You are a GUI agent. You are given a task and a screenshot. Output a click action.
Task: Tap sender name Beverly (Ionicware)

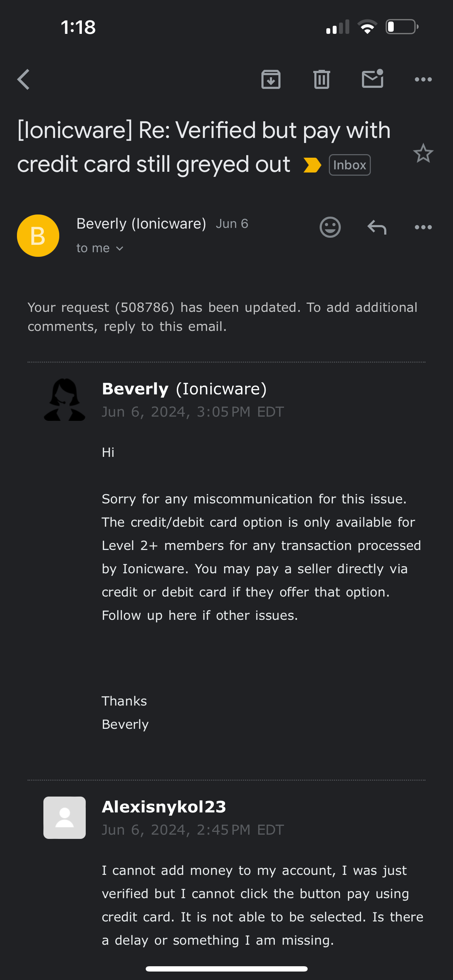pyautogui.click(x=141, y=224)
